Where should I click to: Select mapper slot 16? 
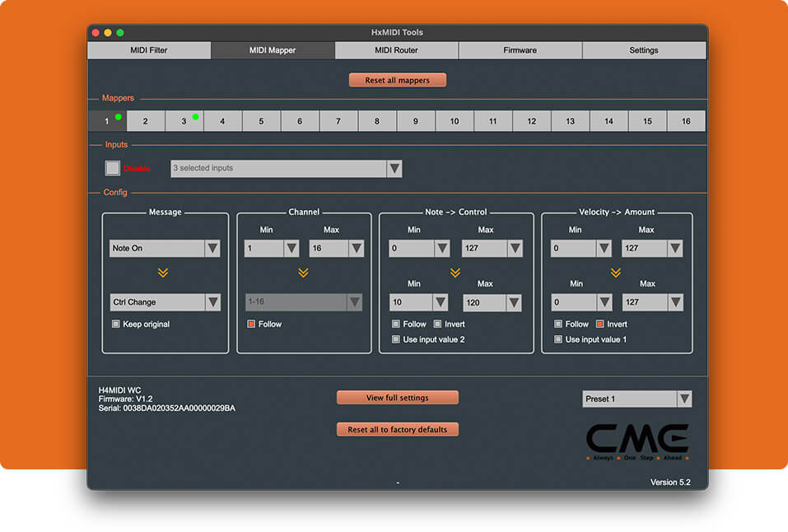click(x=685, y=121)
